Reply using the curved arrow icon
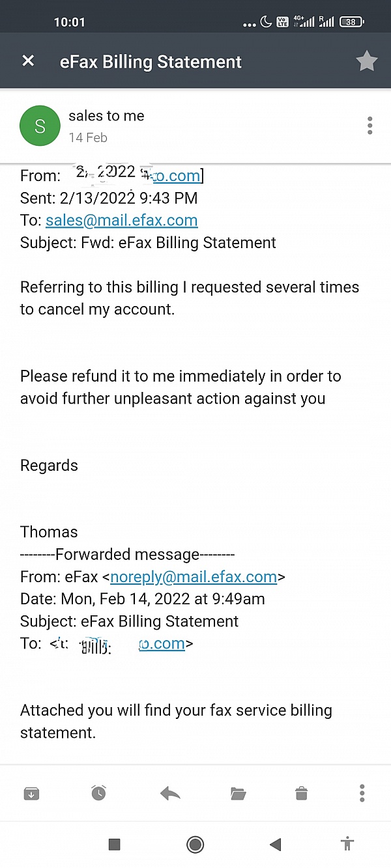 170,793
